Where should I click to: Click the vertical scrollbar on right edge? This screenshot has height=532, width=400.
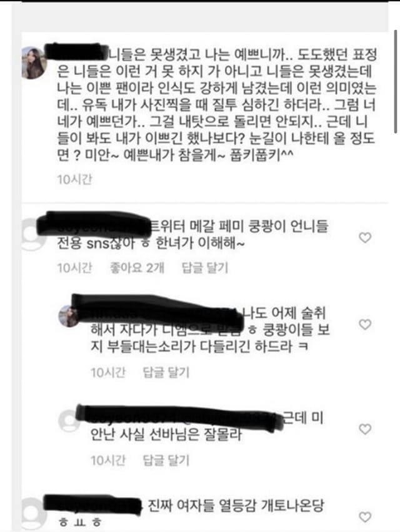(396, 81)
